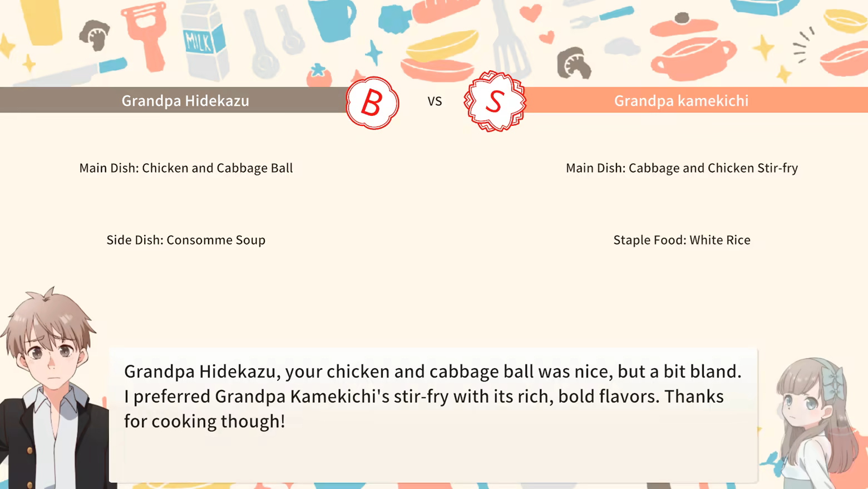Screen dimensions: 868x489
Task: Select the Grandpa Hidekazu name banner
Action: coord(185,100)
